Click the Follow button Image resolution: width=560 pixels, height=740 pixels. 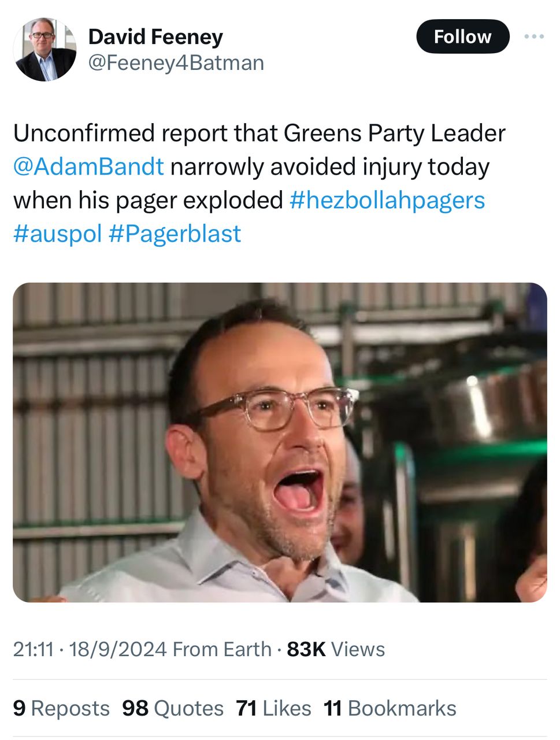coord(462,36)
